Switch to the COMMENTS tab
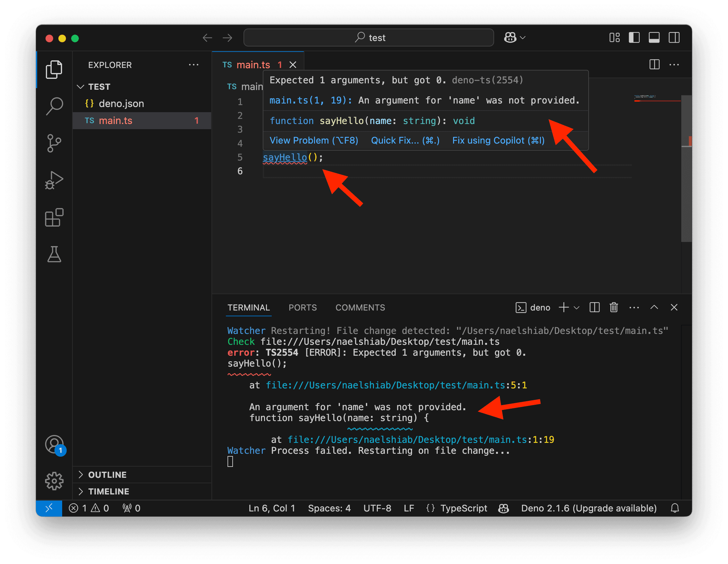This screenshot has height=564, width=728. 360,307
